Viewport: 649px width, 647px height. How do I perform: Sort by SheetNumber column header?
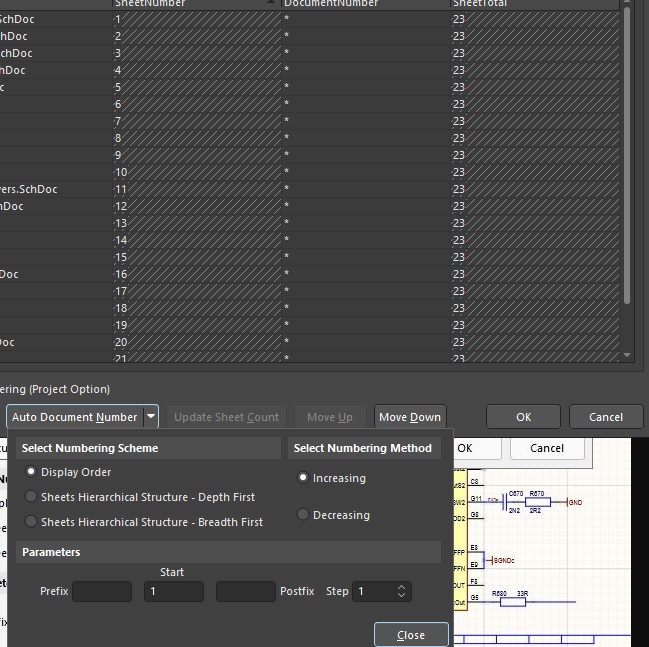click(197, 3)
